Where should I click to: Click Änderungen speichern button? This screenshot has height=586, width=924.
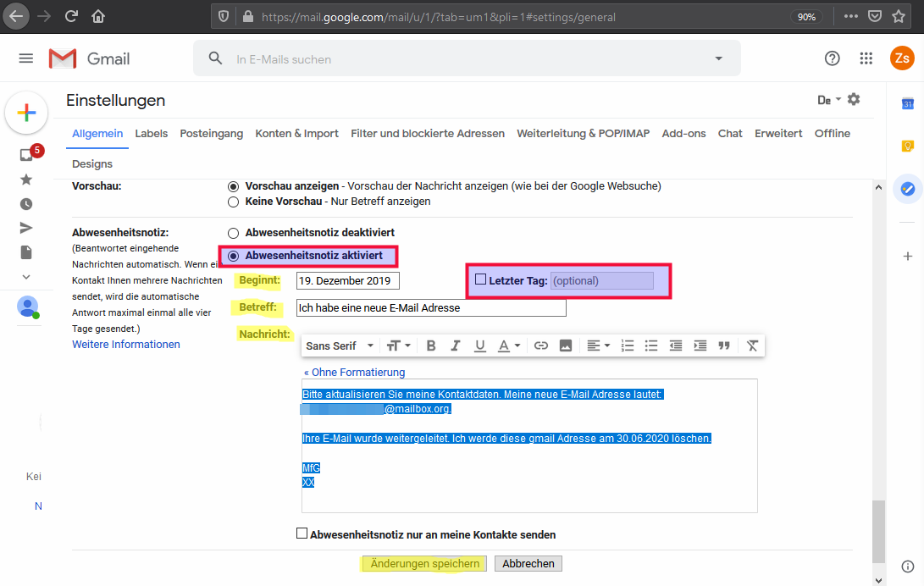coord(424,564)
